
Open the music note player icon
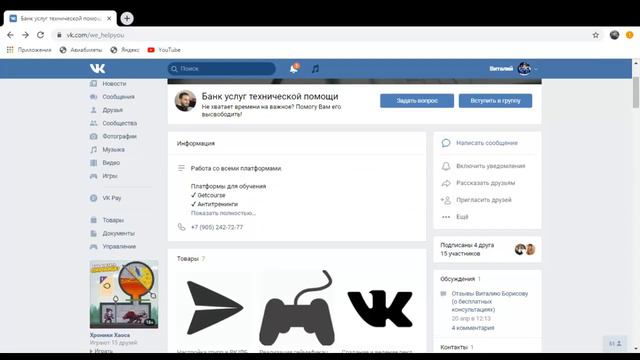pos(316,69)
